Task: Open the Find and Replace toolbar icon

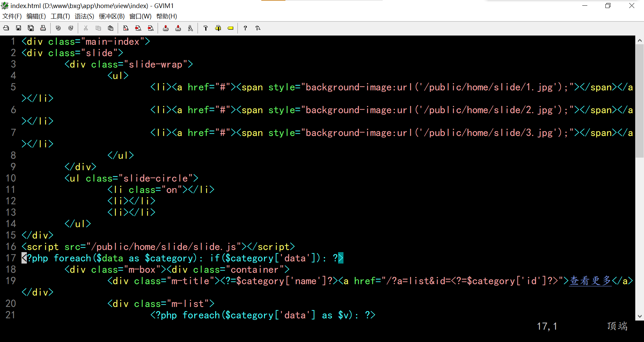Action: click(126, 28)
